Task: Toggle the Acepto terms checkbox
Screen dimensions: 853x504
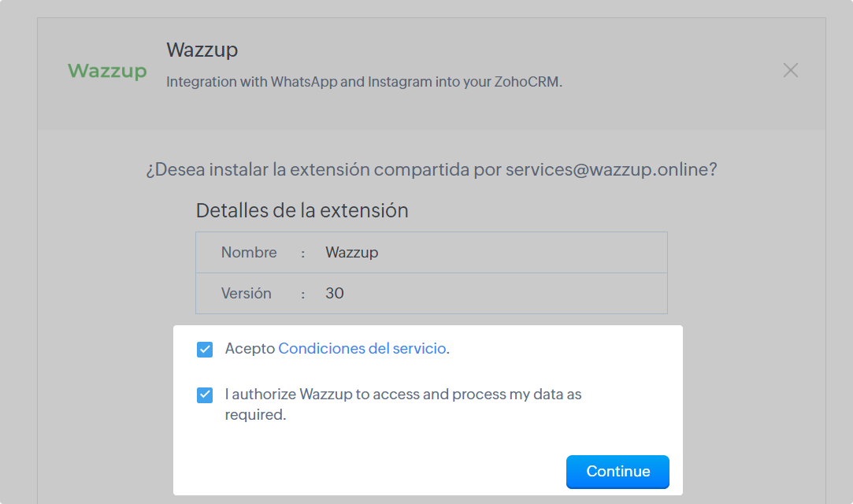Action: (x=205, y=349)
